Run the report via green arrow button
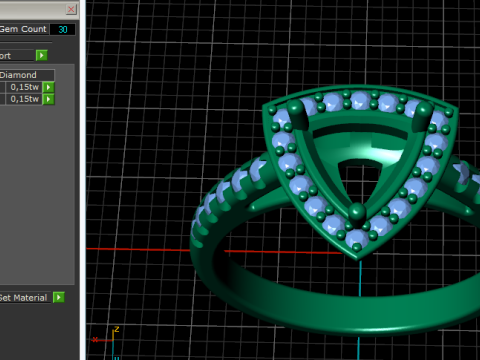The image size is (480, 360). click(x=42, y=55)
